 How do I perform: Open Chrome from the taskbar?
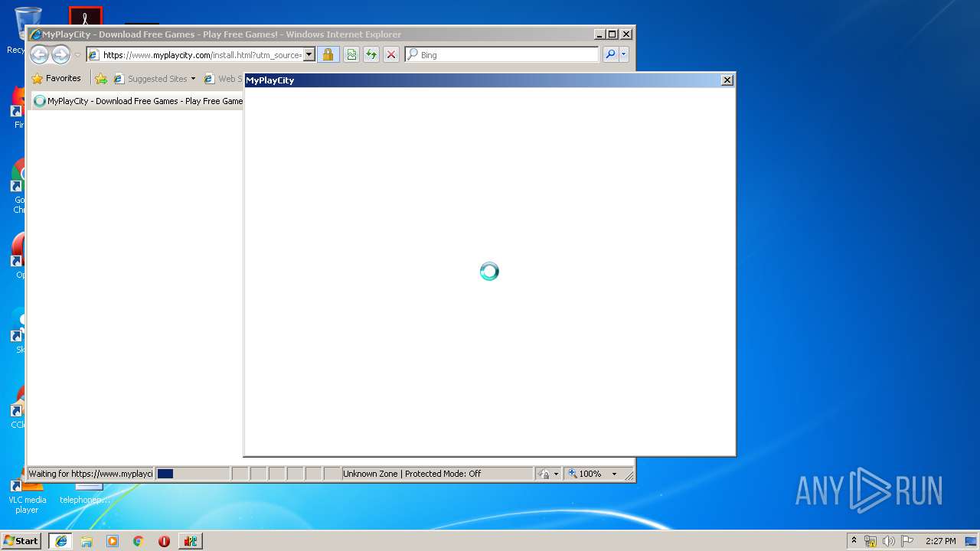click(x=139, y=540)
